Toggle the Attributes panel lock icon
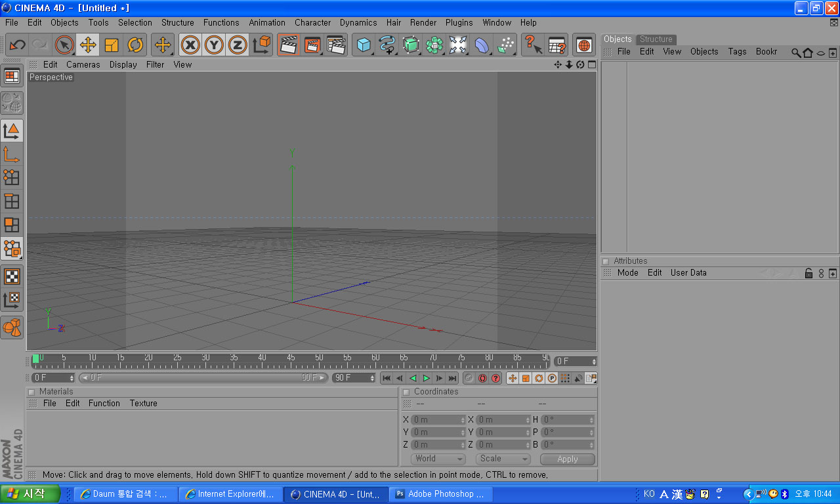Viewport: 840px width, 504px height. coord(808,273)
